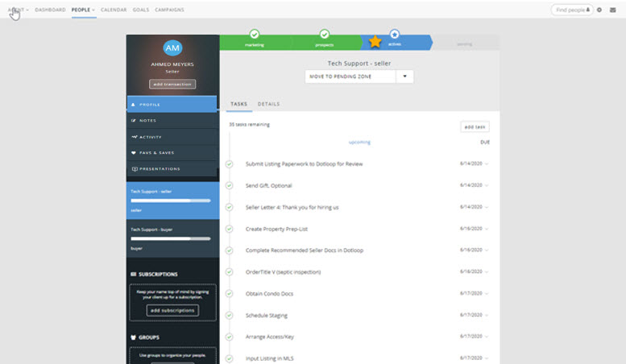The image size is (626, 364).
Task: Expand due date chevron for Send Gift
Action: pos(487,185)
